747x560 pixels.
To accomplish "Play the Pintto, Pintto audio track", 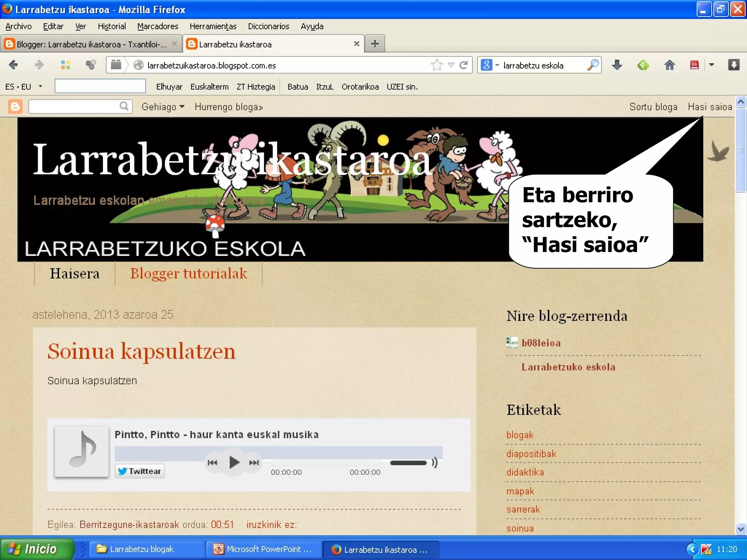I will point(234,463).
